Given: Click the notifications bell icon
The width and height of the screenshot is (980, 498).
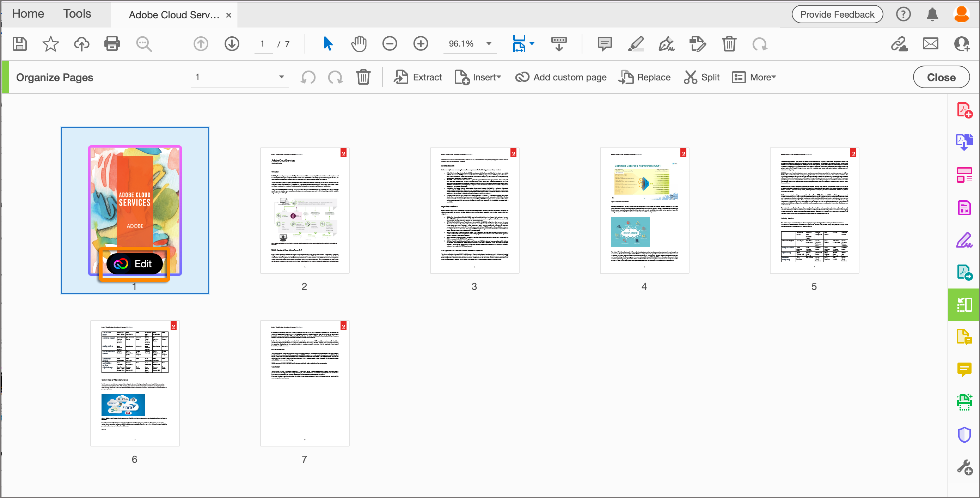Looking at the screenshot, I should (932, 14).
